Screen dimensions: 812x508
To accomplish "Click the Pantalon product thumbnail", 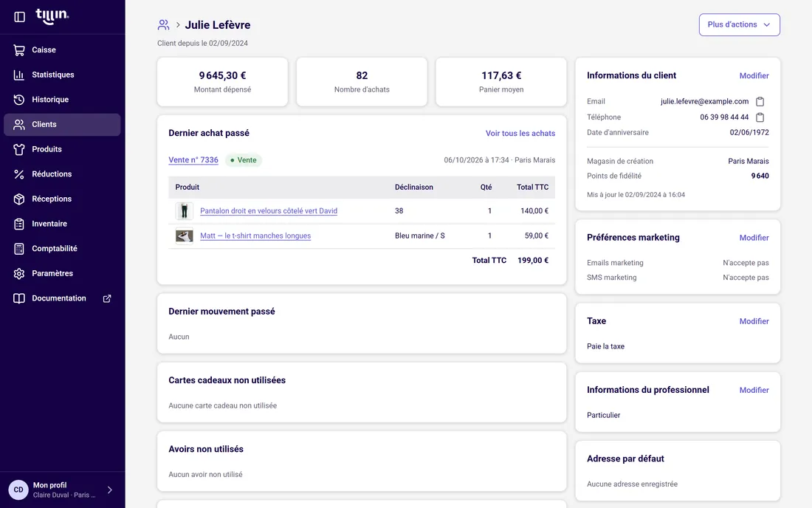I will pos(185,210).
